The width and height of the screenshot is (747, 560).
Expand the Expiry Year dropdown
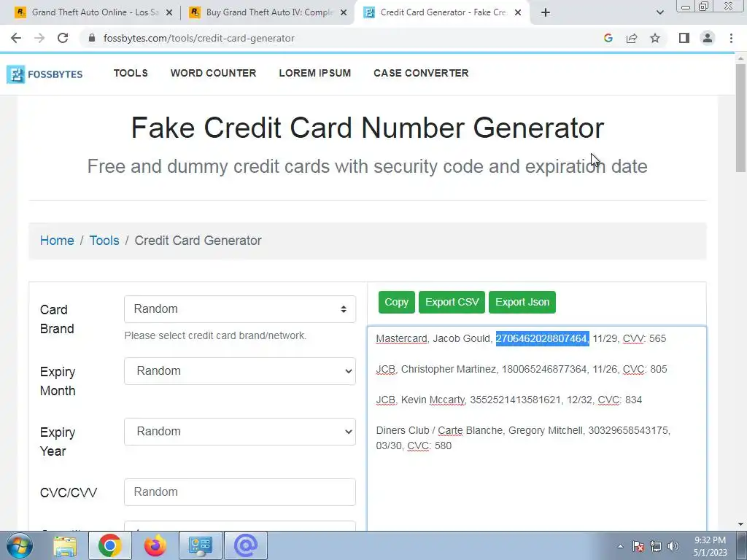tap(239, 432)
